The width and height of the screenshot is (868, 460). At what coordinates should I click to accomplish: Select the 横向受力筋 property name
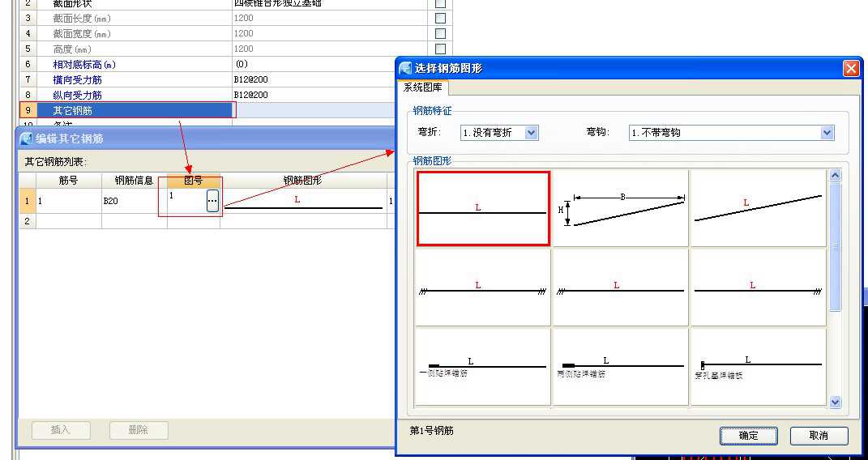78,79
